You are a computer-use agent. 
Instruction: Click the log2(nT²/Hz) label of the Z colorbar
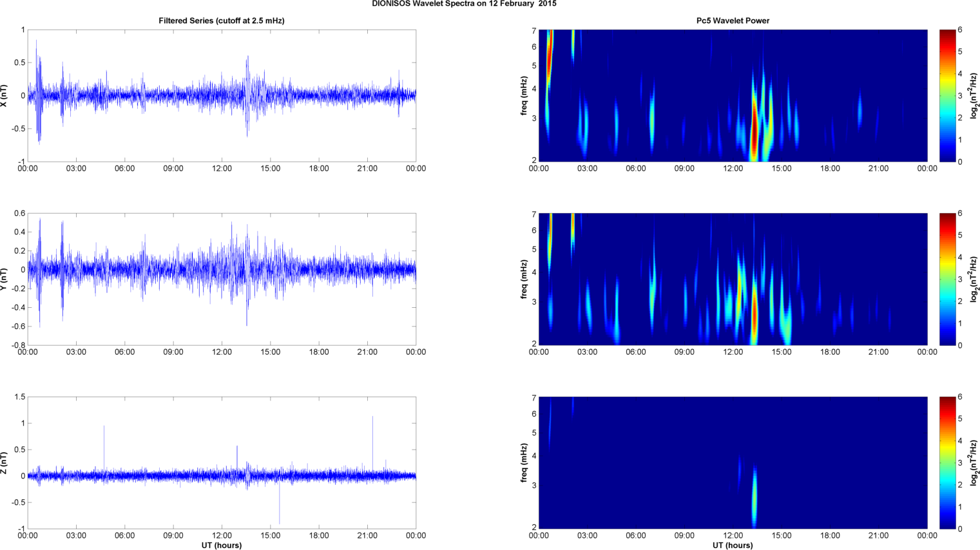coord(973,462)
